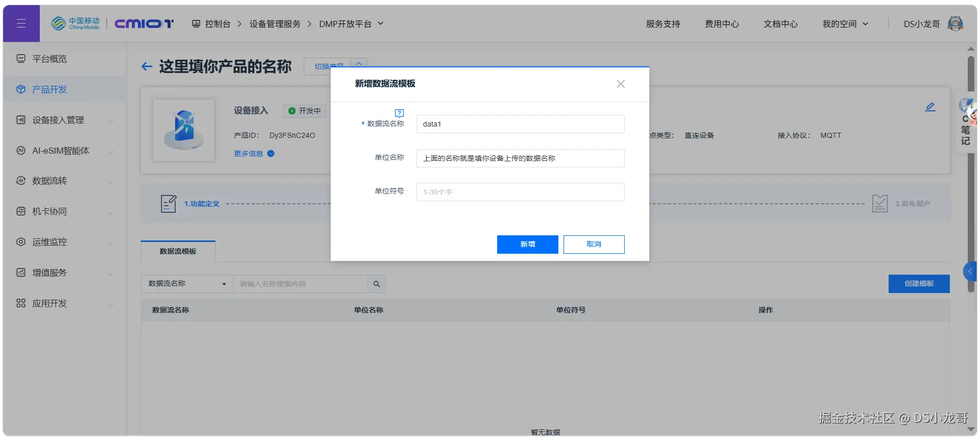Click the search magnifier icon
980x437 pixels.
(377, 284)
